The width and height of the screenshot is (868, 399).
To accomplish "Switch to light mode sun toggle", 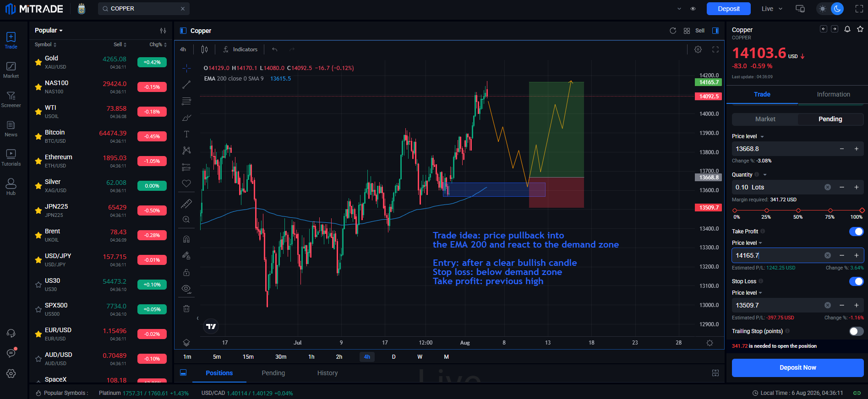I will pyautogui.click(x=823, y=9).
